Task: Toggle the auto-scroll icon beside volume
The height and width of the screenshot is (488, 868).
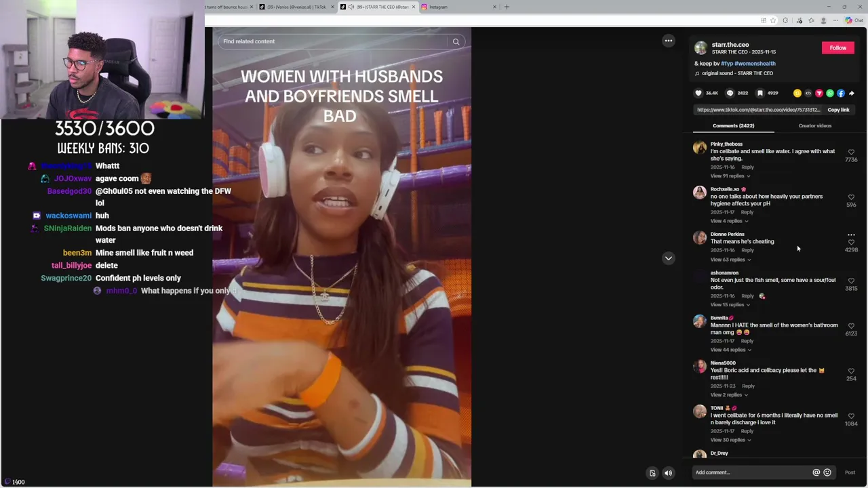Action: (x=652, y=473)
